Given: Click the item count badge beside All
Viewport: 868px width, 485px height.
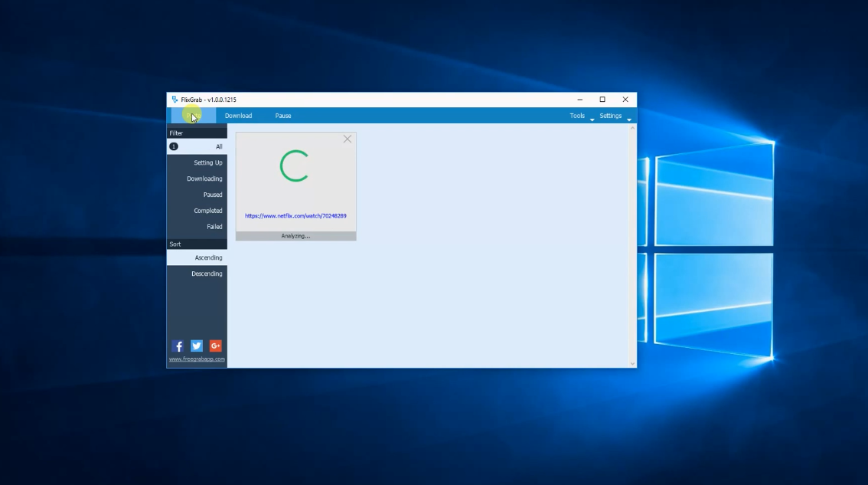Looking at the screenshot, I should pos(174,147).
